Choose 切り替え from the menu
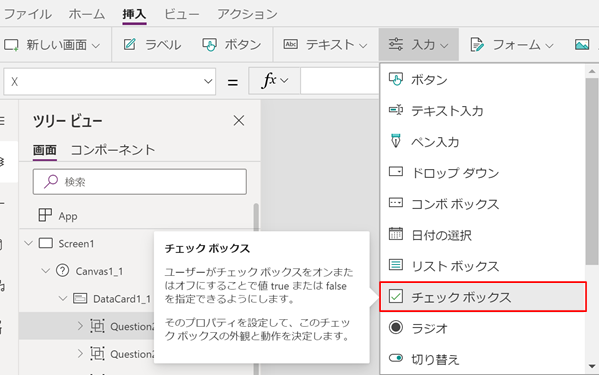This screenshot has width=599, height=375. (483, 359)
